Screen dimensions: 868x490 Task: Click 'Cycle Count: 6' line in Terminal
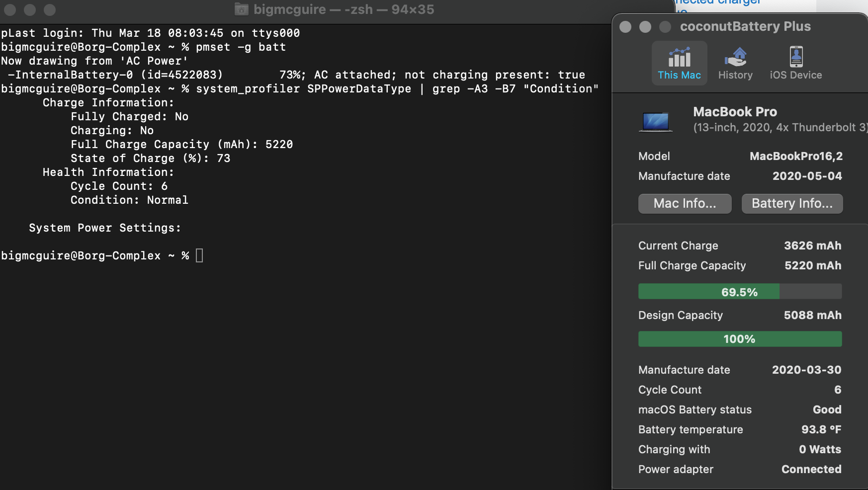click(x=119, y=186)
